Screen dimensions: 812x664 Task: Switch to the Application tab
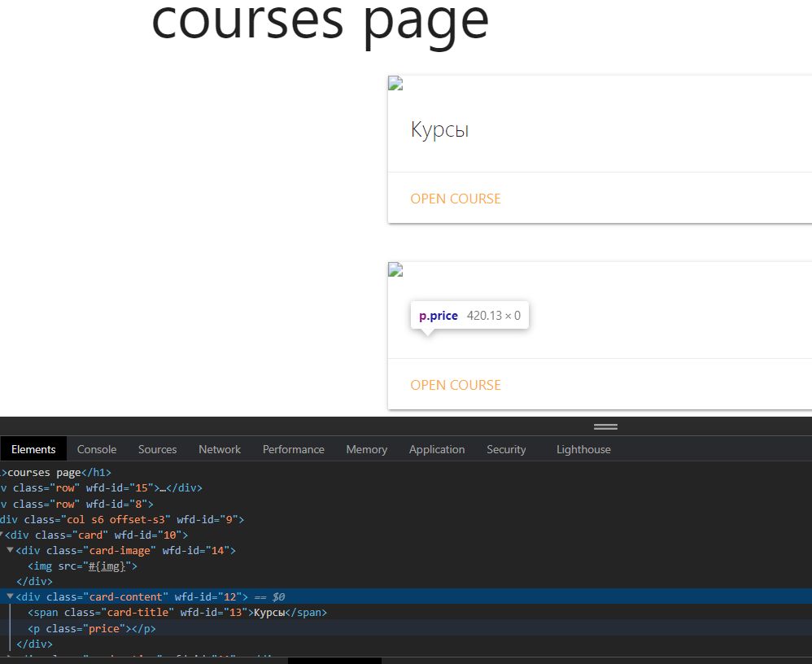(x=437, y=449)
